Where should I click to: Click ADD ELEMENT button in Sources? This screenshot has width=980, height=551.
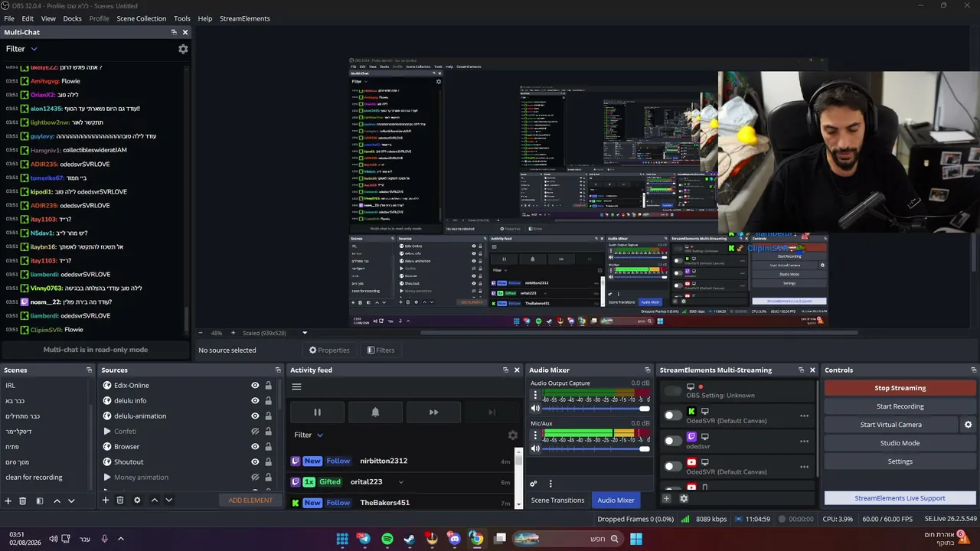(x=250, y=500)
